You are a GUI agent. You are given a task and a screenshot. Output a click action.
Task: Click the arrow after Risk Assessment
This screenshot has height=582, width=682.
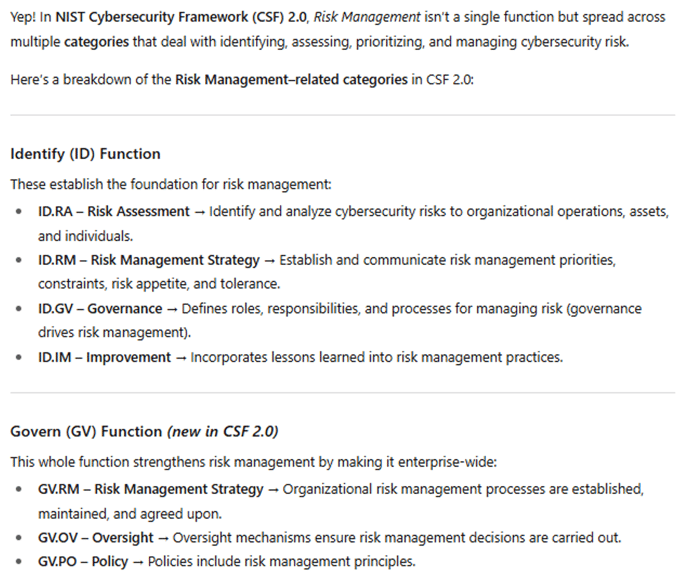pos(200,212)
